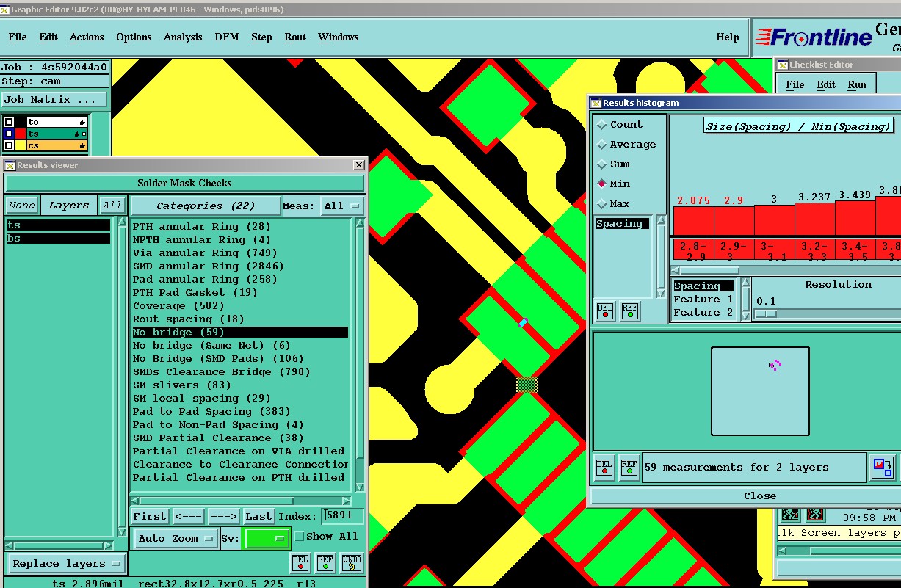Click the DEL icon in Results viewer
Screen dimensions: 901x588
point(300,563)
